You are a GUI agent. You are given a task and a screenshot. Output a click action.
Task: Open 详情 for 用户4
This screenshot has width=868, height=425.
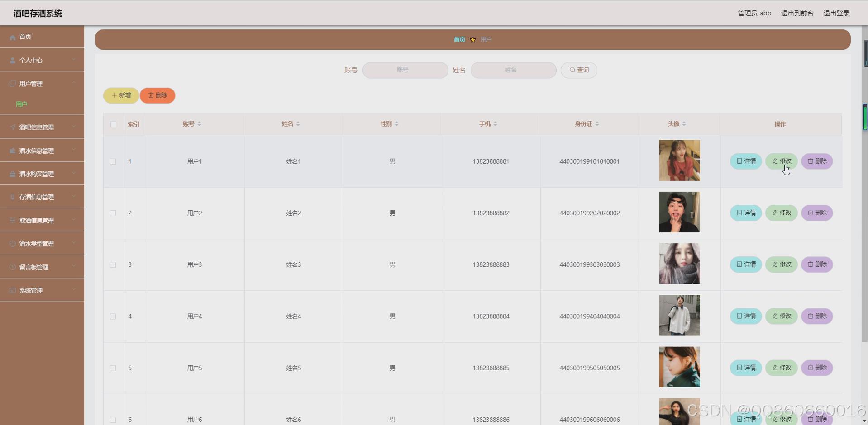[746, 316]
